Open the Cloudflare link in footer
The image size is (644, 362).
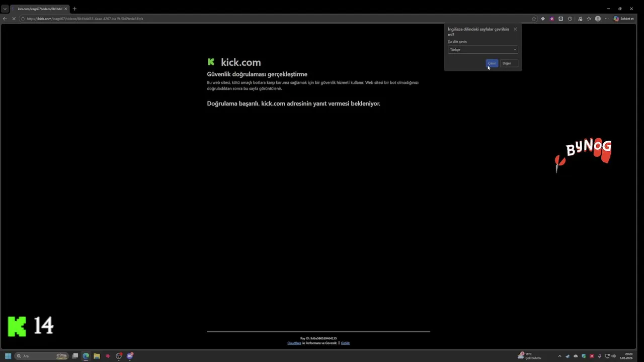[x=294, y=343]
